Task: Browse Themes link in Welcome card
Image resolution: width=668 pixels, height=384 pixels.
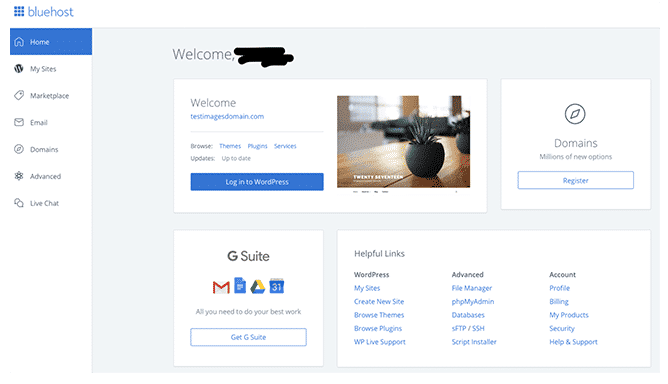Action: pos(230,146)
